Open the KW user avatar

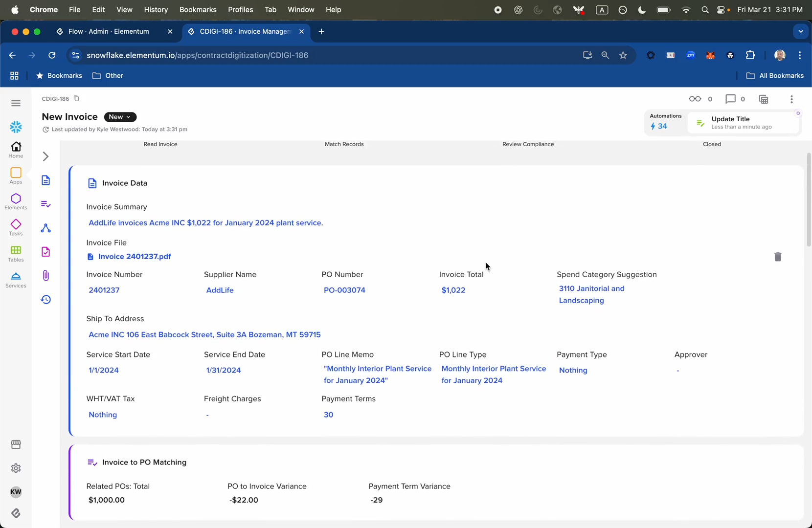pyautogui.click(x=16, y=492)
